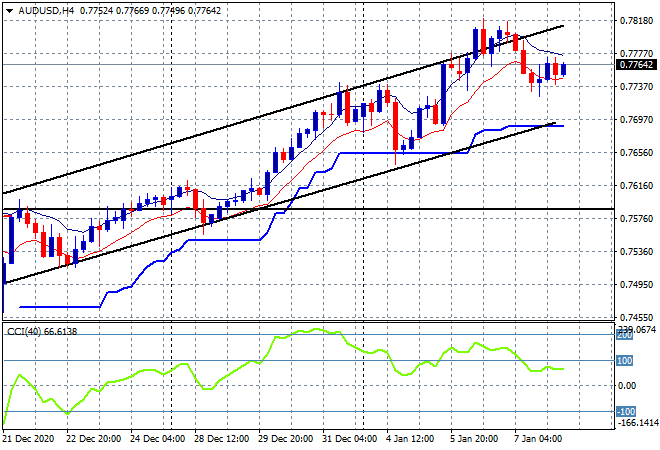Screen dimensions: 660x450
Task: Click the AUDUSD,H4 symbol title
Action: [46, 11]
